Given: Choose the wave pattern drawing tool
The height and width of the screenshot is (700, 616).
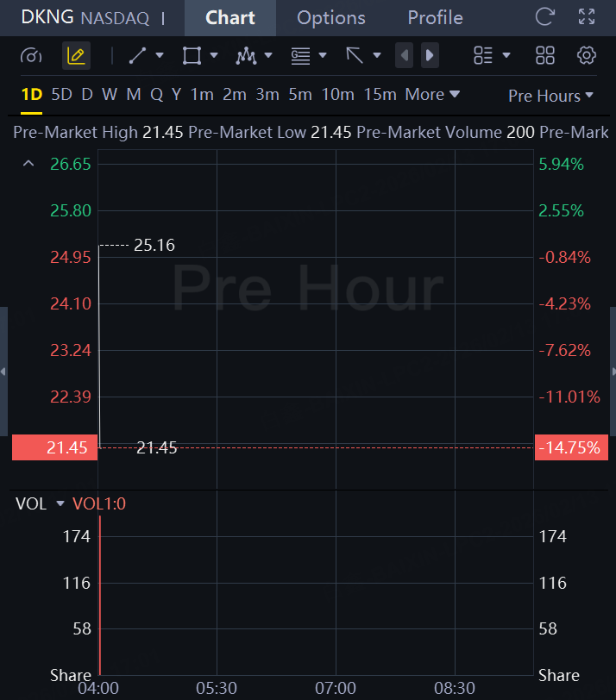Looking at the screenshot, I should (247, 56).
